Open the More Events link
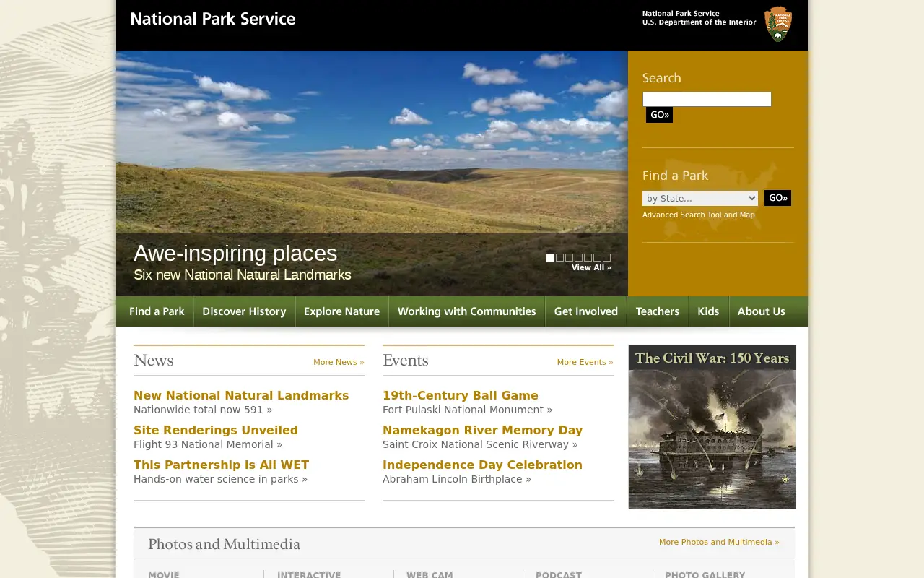 coord(585,362)
